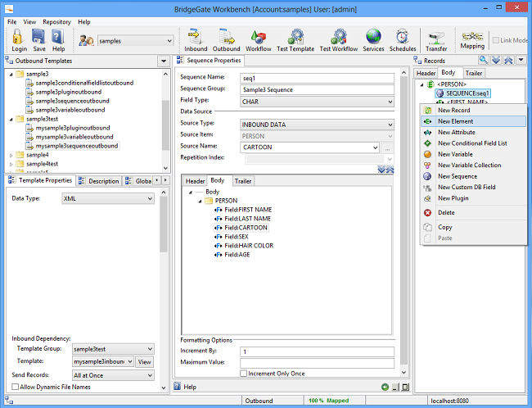The width and height of the screenshot is (532, 408).
Task: Open the Repository menu
Action: click(56, 22)
